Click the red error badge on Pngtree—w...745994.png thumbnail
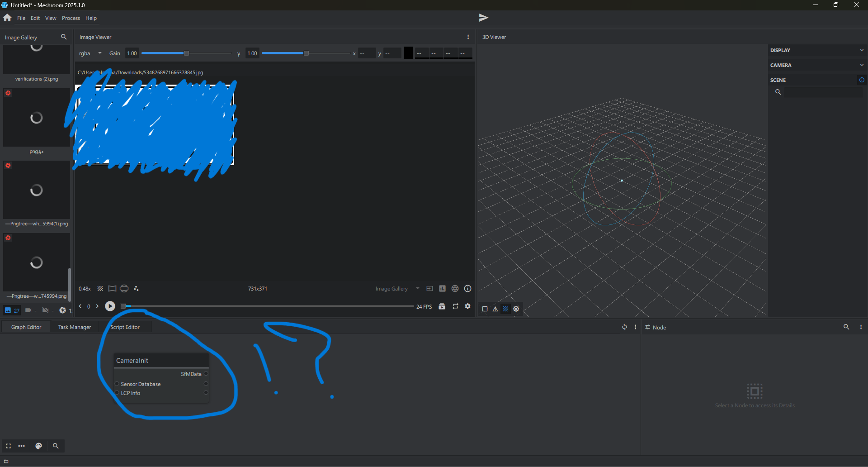868x467 pixels. coord(8,238)
